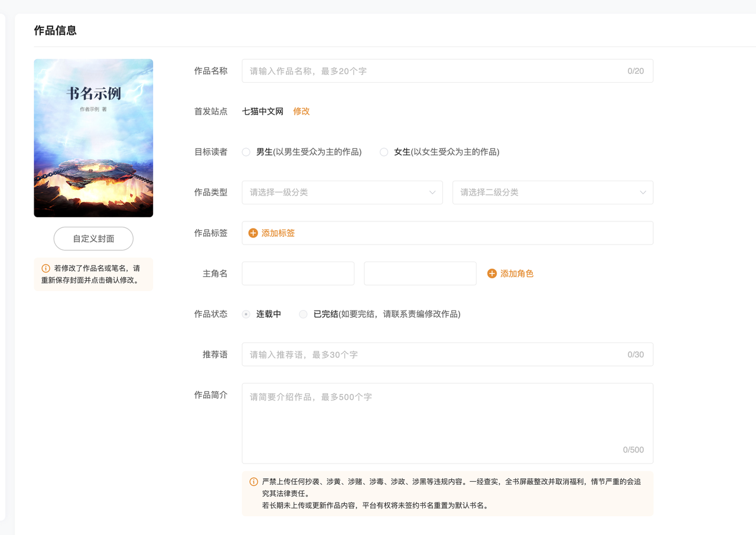Click 修改 link next to 七猫中文网
Image resolution: width=756 pixels, height=535 pixels.
(301, 112)
